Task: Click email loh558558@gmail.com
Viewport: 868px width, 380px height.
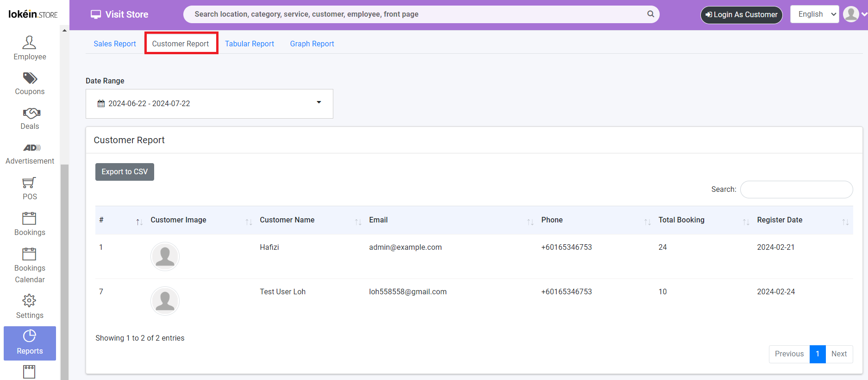Action: (408, 292)
